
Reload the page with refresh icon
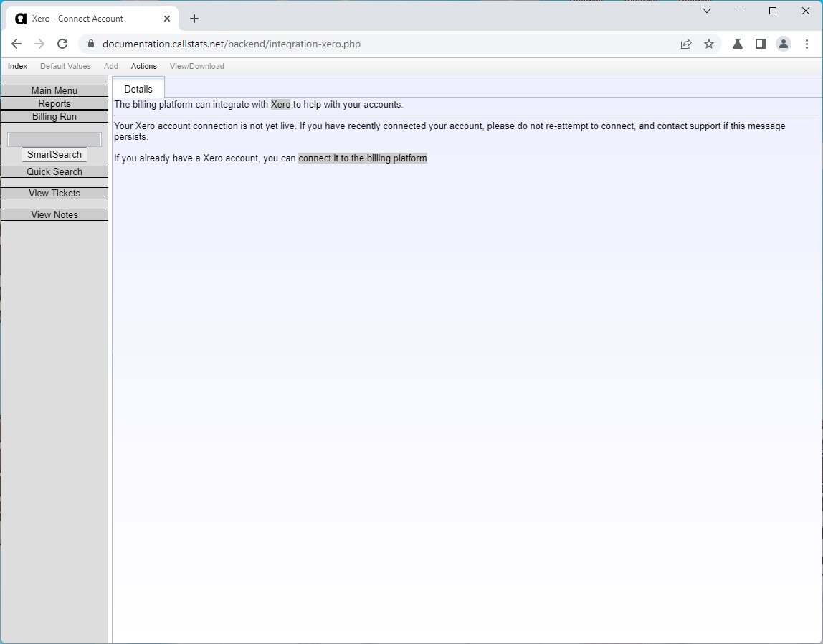click(62, 44)
